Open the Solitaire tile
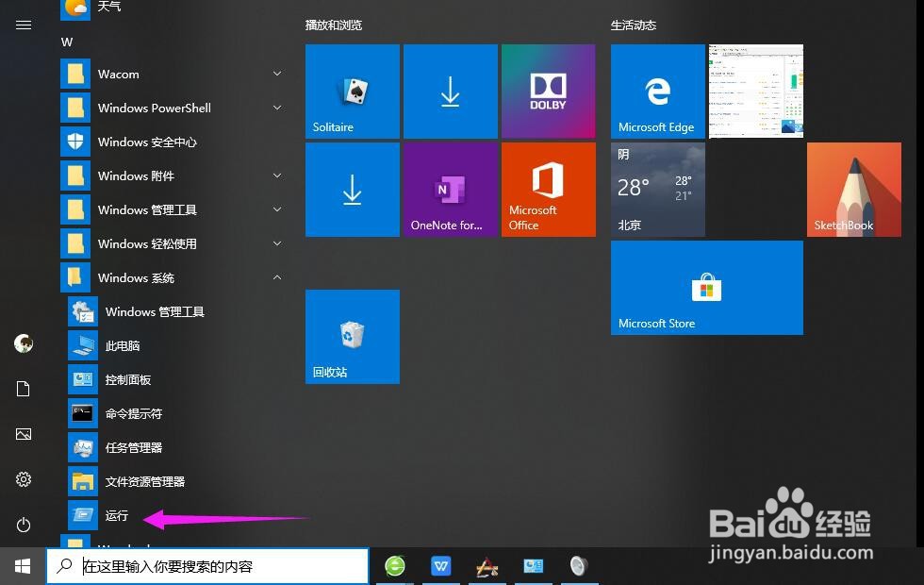Screen dimensions: 924x585 click(x=353, y=92)
